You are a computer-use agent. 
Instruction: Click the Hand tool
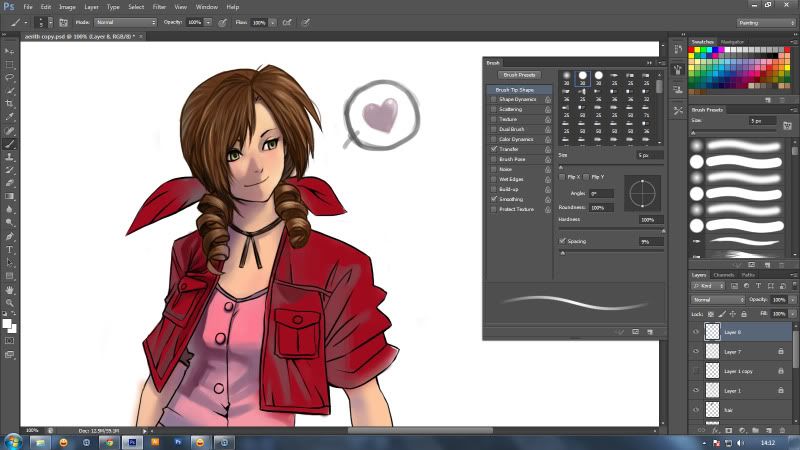pos(10,289)
